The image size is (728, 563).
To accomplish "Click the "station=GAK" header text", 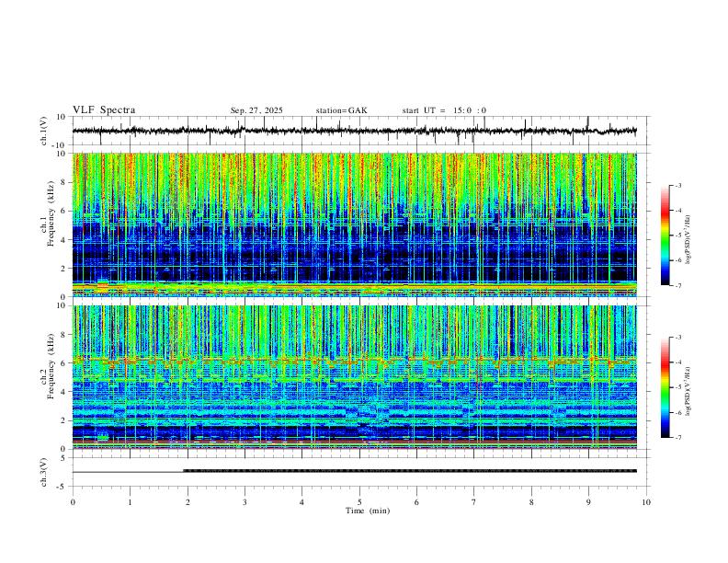I will (x=342, y=110).
